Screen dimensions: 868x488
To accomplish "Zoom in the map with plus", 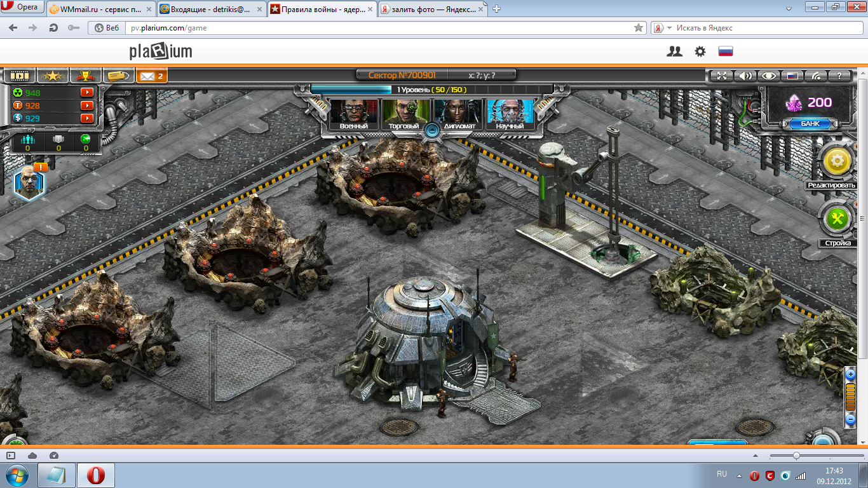I will (x=851, y=375).
